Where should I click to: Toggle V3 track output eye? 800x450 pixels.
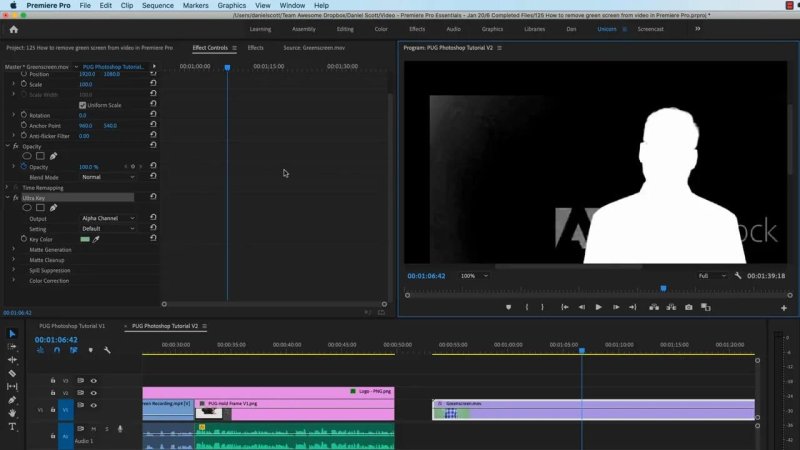93,381
